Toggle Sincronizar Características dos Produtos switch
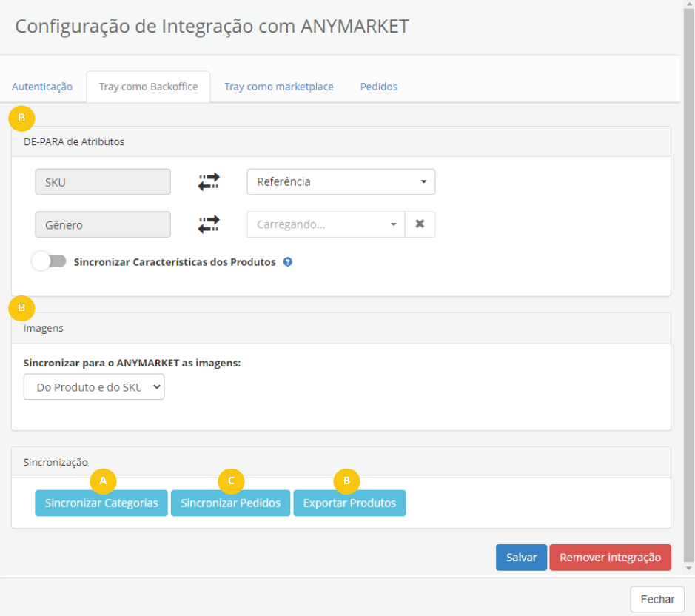Image resolution: width=695 pixels, height=616 pixels. point(49,261)
